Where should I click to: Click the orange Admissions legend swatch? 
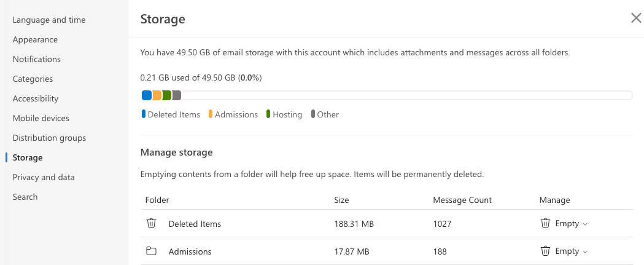[211, 114]
